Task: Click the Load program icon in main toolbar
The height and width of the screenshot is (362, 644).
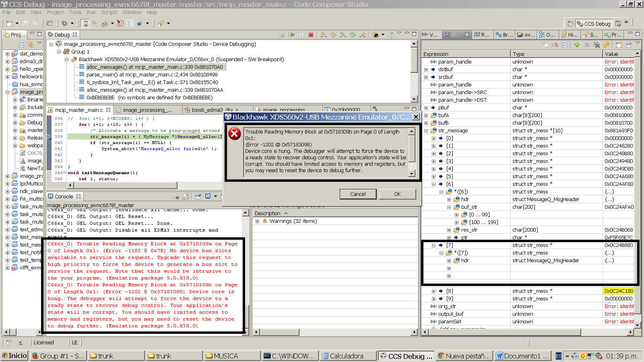Action: coord(105,23)
